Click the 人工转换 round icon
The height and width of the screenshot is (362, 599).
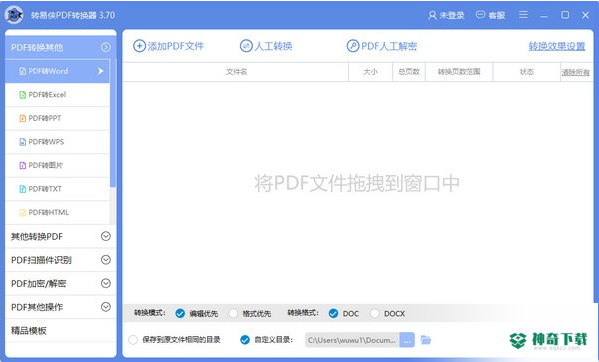pos(246,46)
